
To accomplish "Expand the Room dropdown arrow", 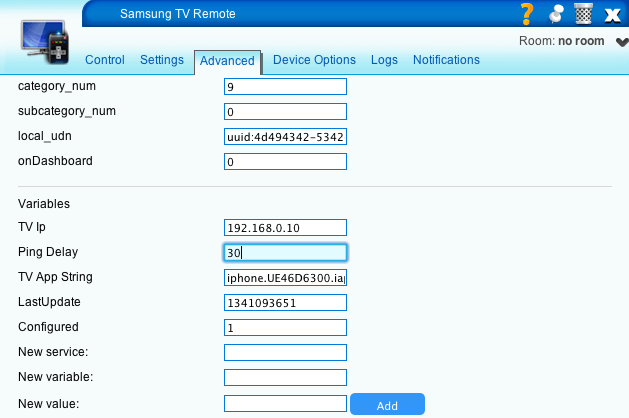I will coord(622,42).
